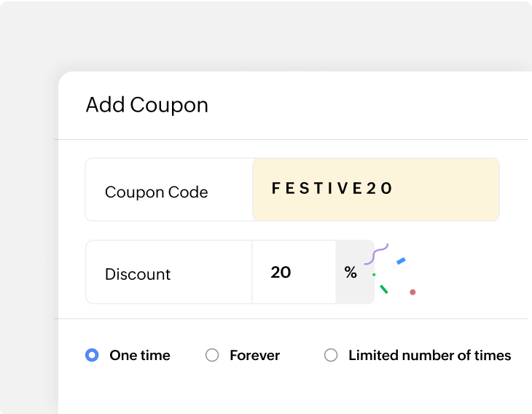Select the One time radio button
The width and height of the screenshot is (532, 414).
[x=92, y=356]
